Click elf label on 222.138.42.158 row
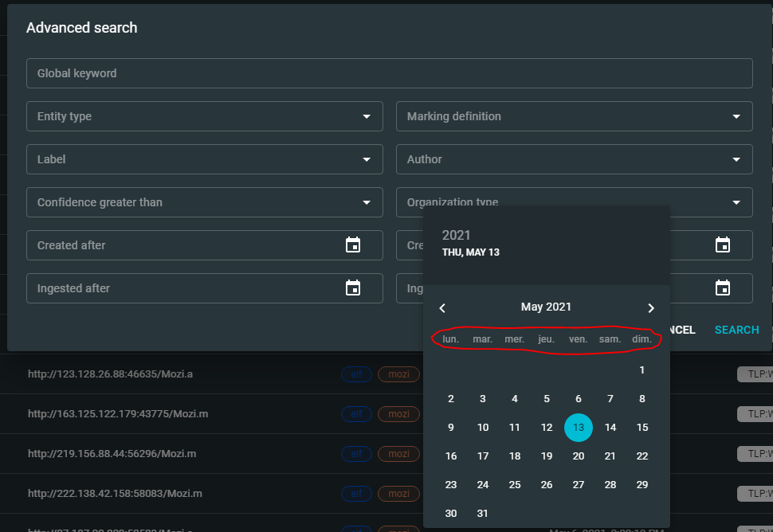 (x=356, y=494)
